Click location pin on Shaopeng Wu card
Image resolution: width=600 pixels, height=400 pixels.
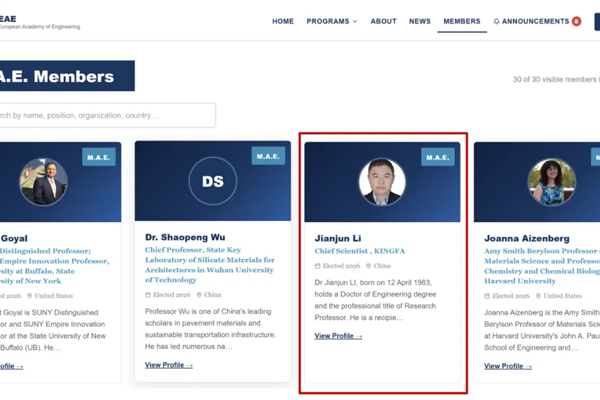199,295
